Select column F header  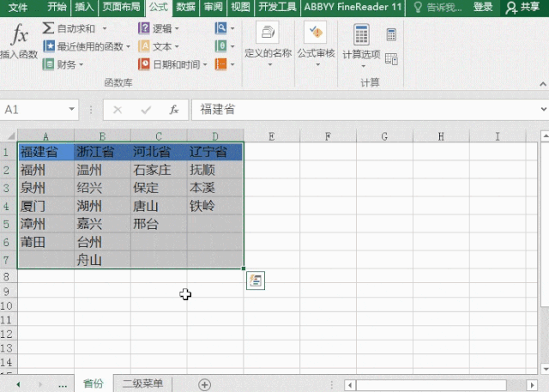coord(328,136)
